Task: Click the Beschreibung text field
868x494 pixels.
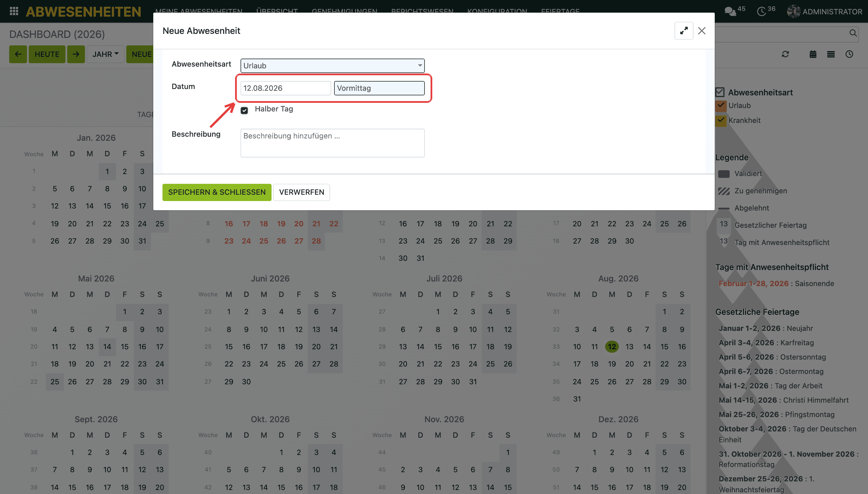Action: click(332, 143)
